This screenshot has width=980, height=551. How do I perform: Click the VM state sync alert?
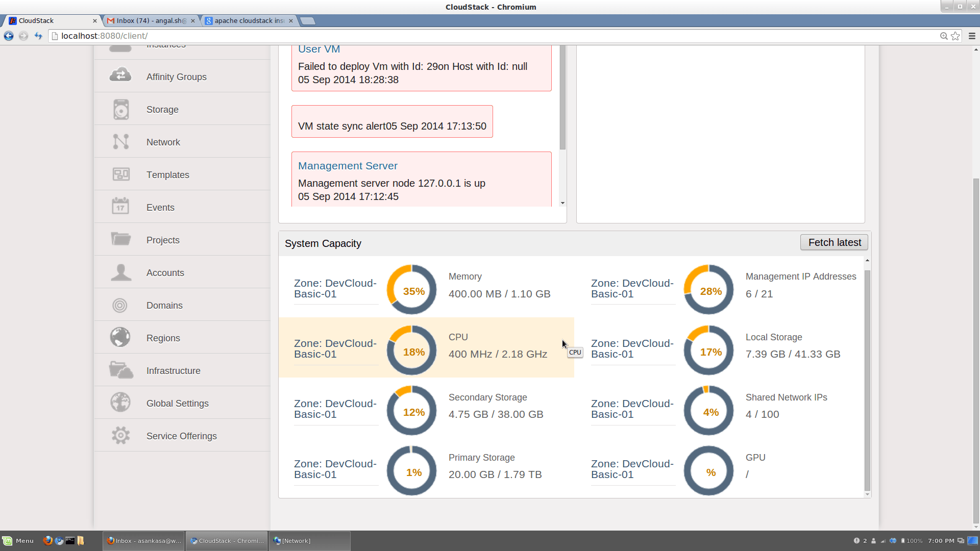pyautogui.click(x=392, y=121)
